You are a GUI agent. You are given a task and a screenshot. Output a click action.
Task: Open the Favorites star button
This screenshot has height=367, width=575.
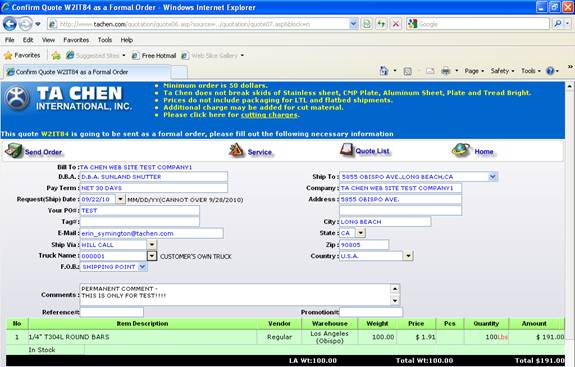click(22, 55)
